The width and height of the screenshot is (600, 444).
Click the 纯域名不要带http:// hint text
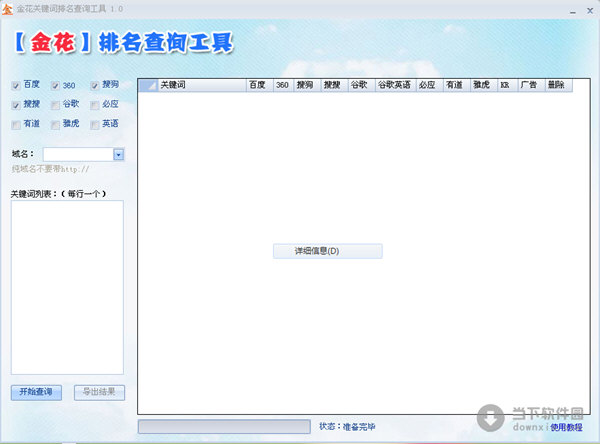pos(50,169)
